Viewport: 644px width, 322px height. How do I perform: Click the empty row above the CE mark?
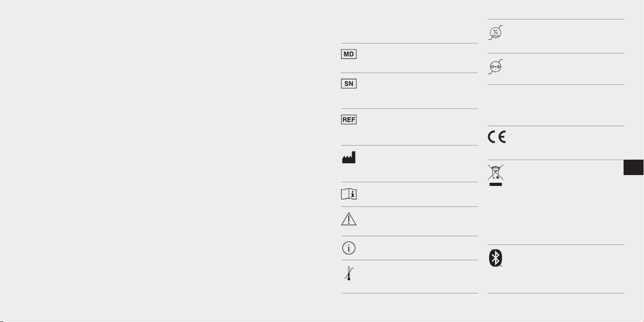(x=556, y=105)
